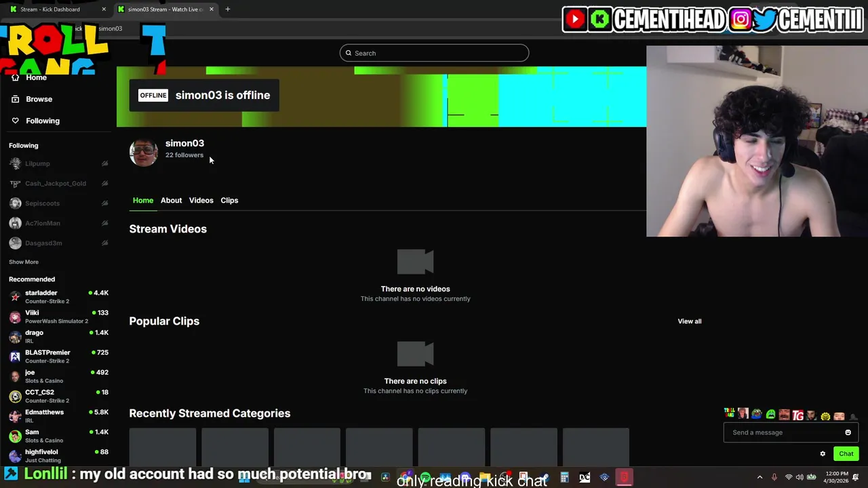The width and height of the screenshot is (868, 488).
Task: Switch to the Videos tab
Action: [x=201, y=201]
